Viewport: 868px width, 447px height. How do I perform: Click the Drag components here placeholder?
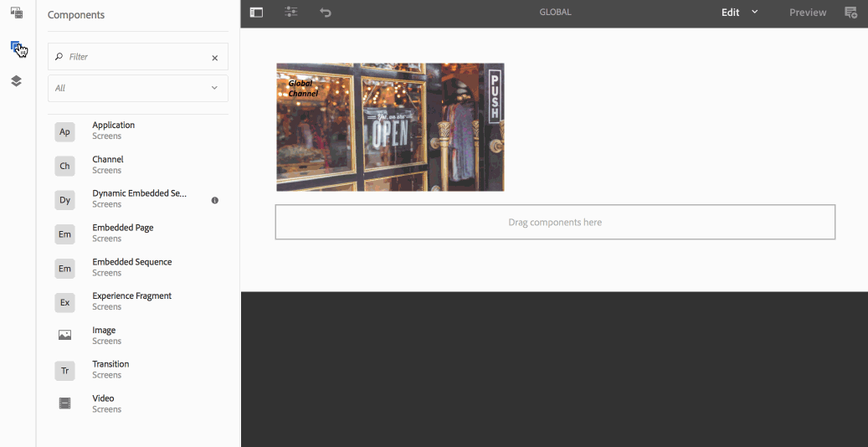[555, 222]
